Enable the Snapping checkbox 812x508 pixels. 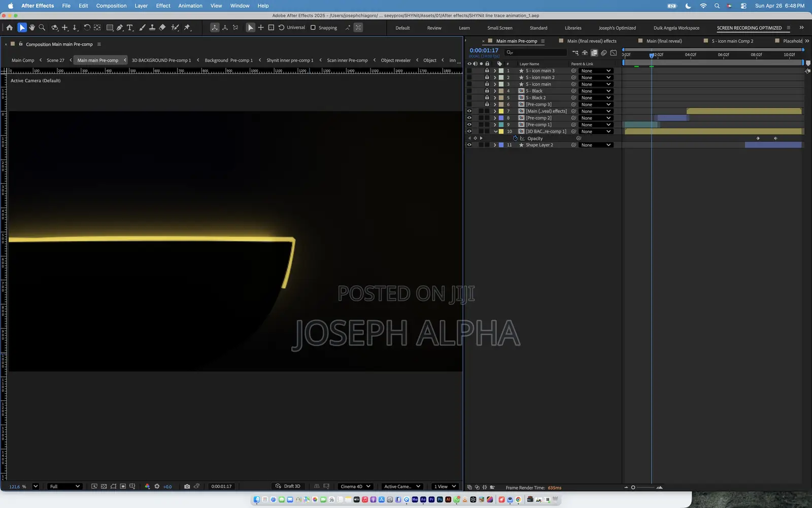(313, 27)
